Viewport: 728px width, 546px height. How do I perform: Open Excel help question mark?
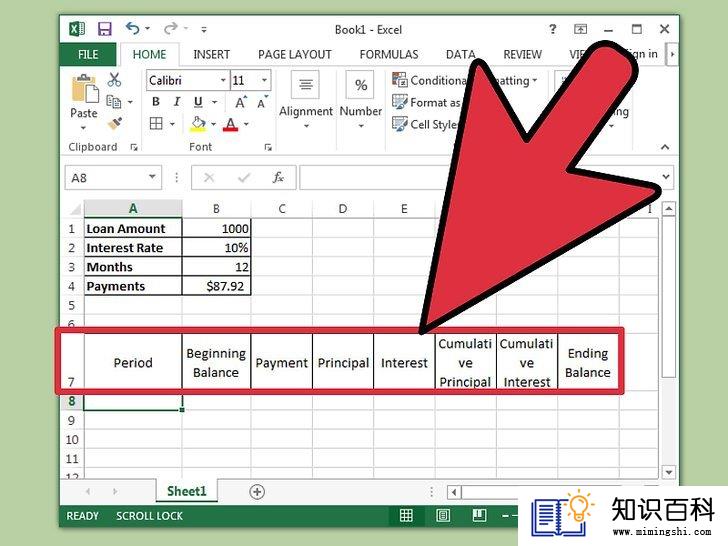[x=552, y=29]
